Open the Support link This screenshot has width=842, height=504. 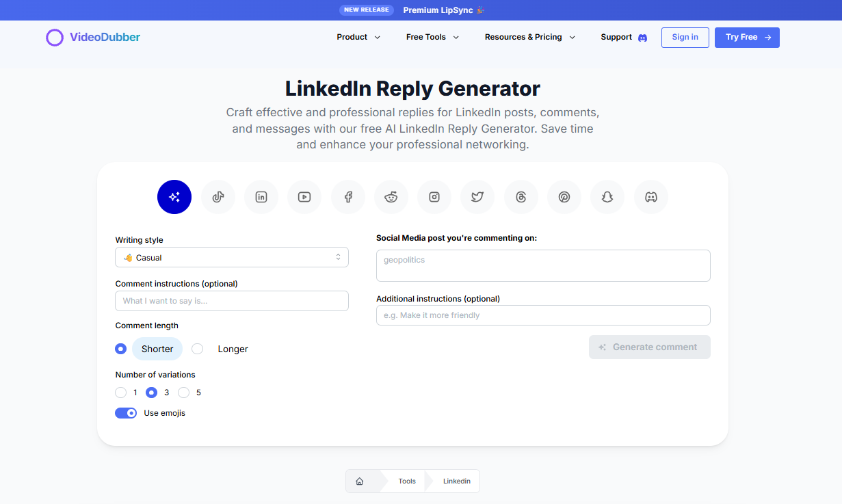[x=616, y=37]
